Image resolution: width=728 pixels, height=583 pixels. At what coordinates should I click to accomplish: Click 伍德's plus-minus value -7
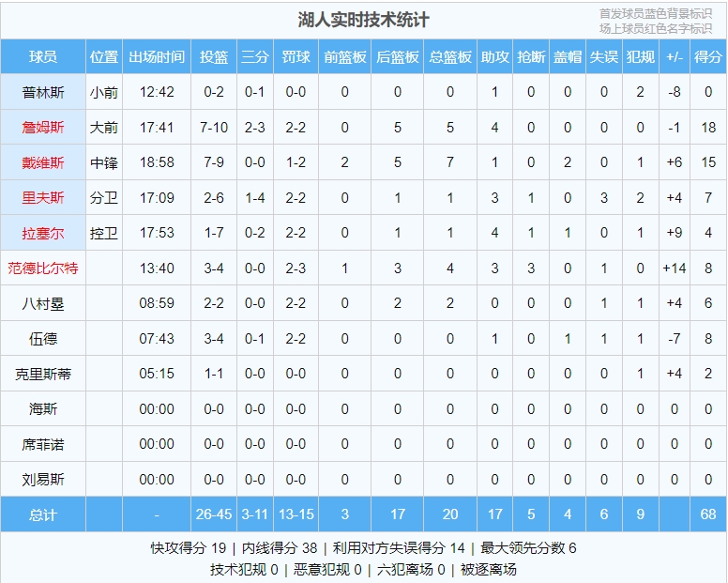click(x=675, y=339)
